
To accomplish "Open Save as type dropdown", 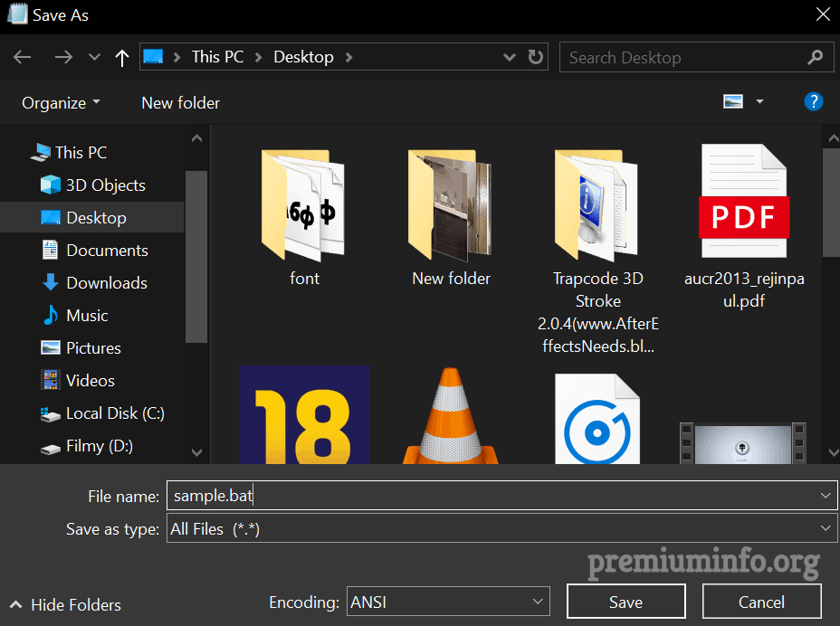I will 502,528.
